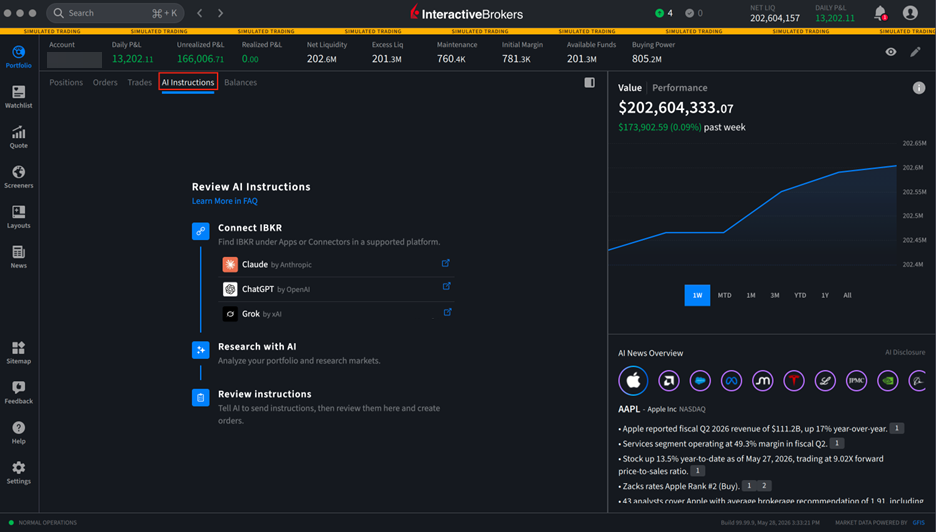Viewport: 936px width, 532px height.
Task: Click the Grok by xAI row
Action: (x=337, y=313)
